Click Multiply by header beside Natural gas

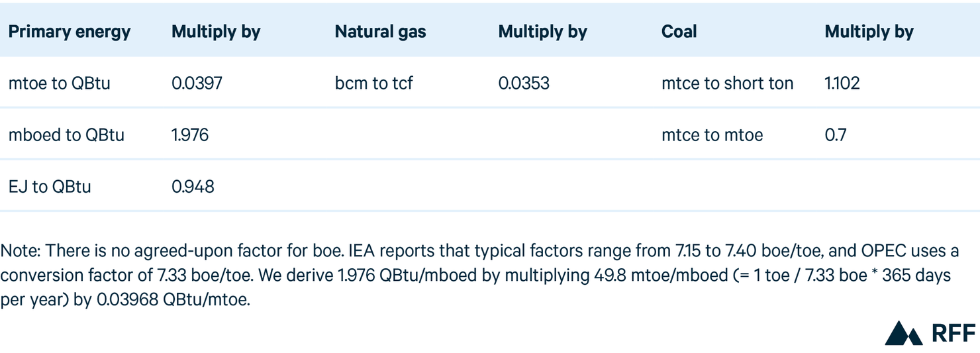point(542,32)
